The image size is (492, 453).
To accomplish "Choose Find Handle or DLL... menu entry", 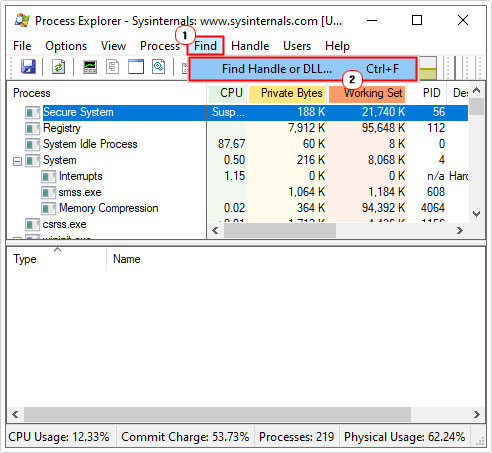I will [303, 69].
